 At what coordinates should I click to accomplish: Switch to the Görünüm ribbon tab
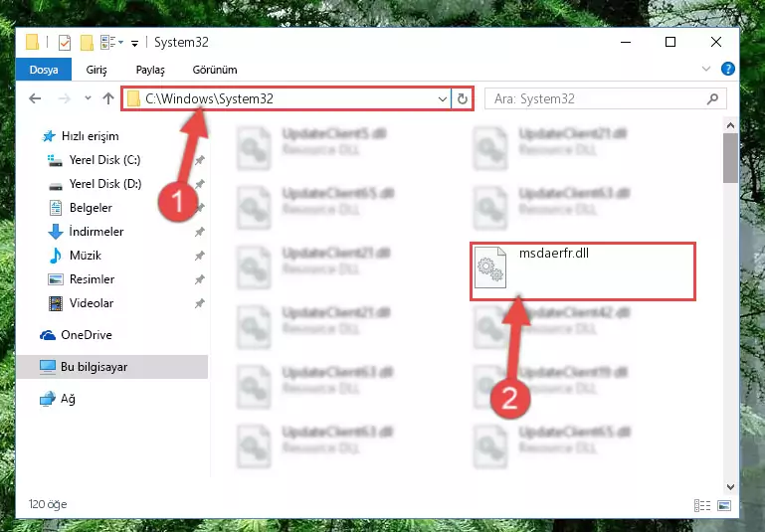coord(215,70)
